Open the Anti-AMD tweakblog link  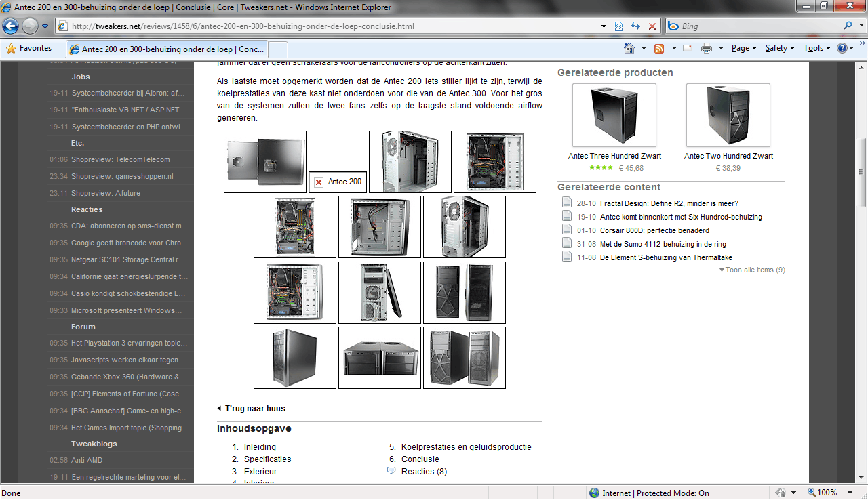(86, 460)
